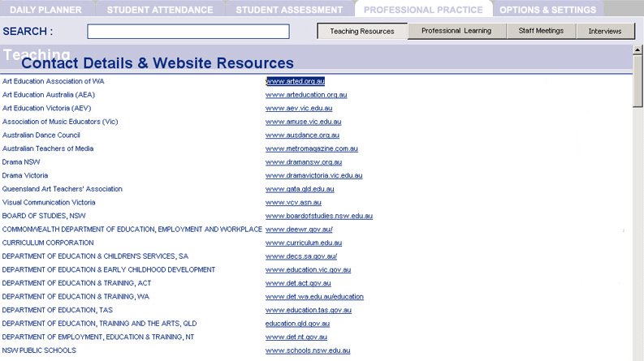Visit www.amuse.vic.edu.au link
The height and width of the screenshot is (361, 644).
[303, 122]
